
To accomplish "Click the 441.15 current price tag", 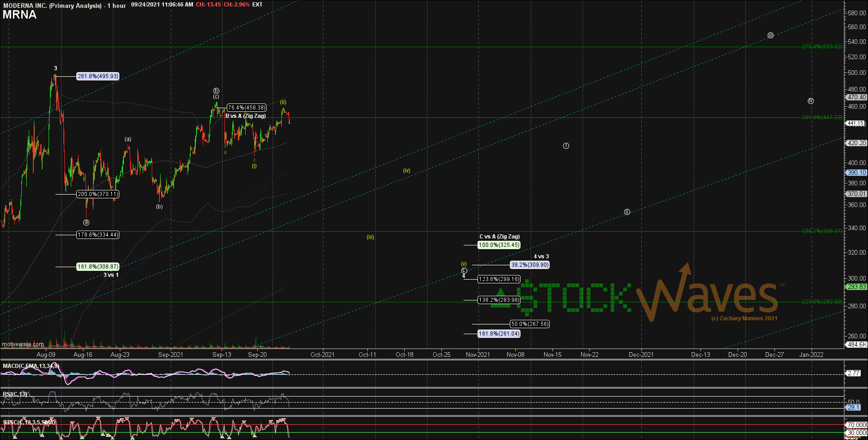I will [x=856, y=123].
